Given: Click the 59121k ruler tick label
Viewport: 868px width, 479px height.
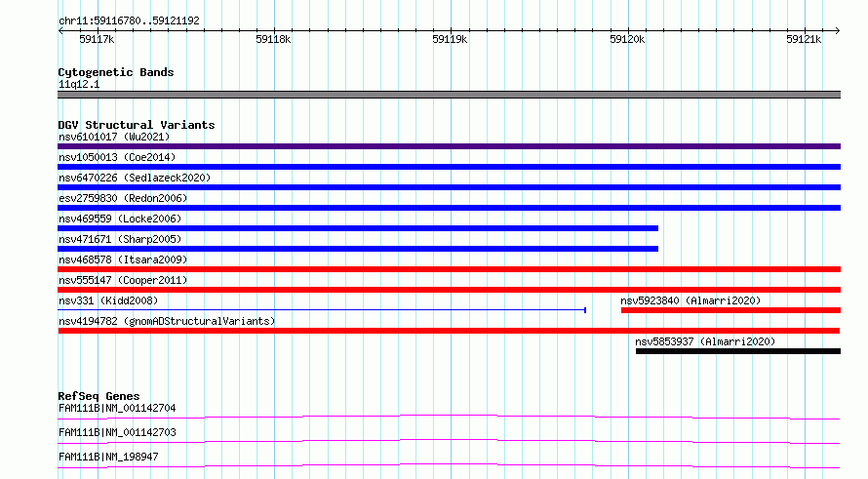Looking at the screenshot, I should click(x=804, y=39).
